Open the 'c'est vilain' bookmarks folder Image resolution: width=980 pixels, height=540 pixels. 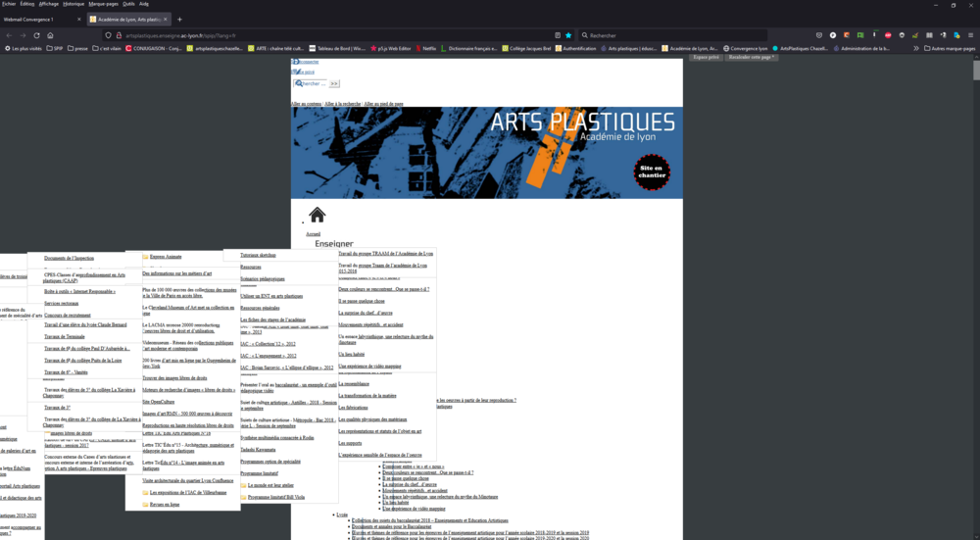(x=106, y=48)
